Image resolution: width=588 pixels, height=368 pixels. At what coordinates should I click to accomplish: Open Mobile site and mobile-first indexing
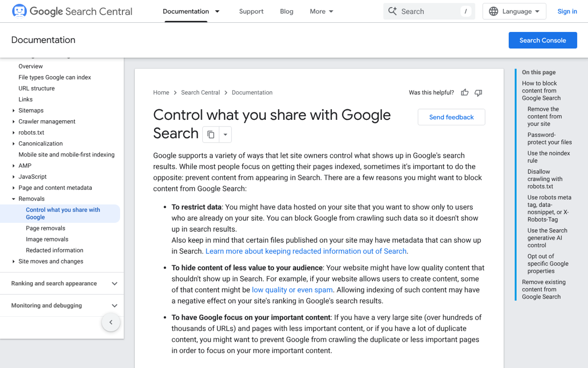(x=66, y=155)
